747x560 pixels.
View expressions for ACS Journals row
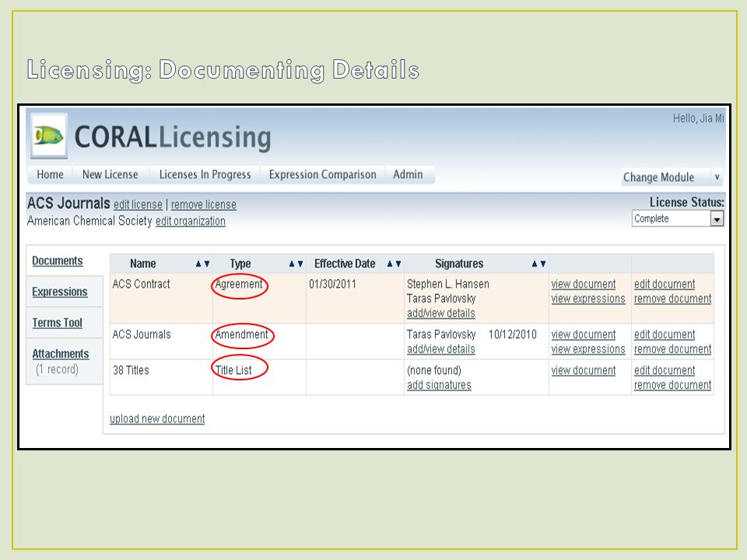point(588,349)
